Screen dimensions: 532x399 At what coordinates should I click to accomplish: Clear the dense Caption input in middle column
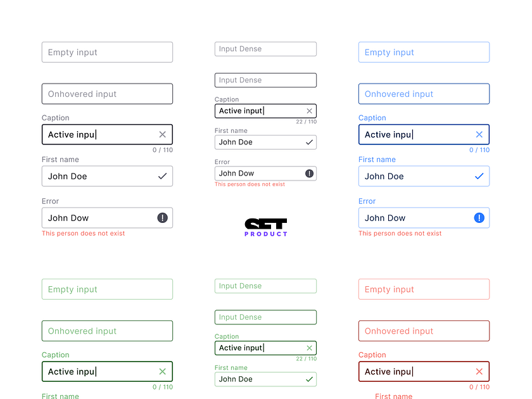pyautogui.click(x=310, y=111)
